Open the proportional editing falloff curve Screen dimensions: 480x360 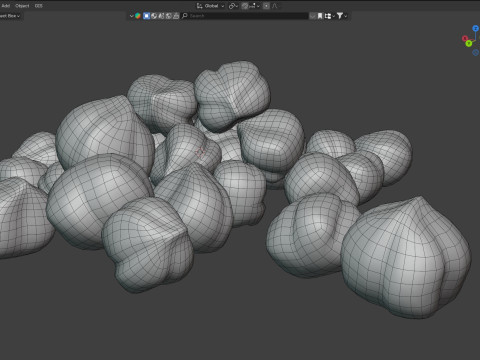click(275, 6)
